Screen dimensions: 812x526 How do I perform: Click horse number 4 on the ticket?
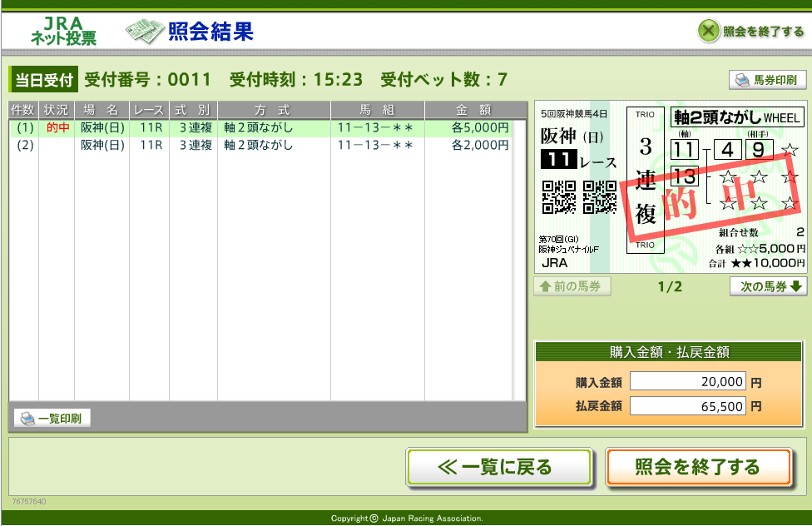pyautogui.click(x=728, y=150)
